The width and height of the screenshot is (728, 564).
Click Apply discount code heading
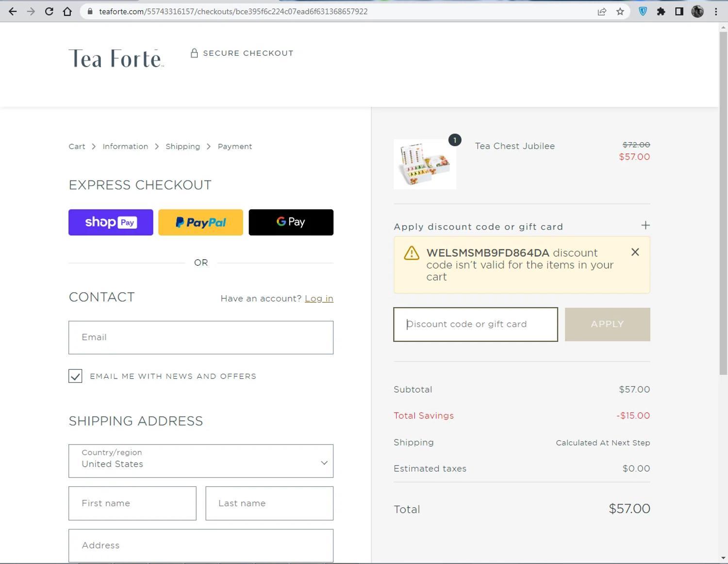(x=478, y=227)
